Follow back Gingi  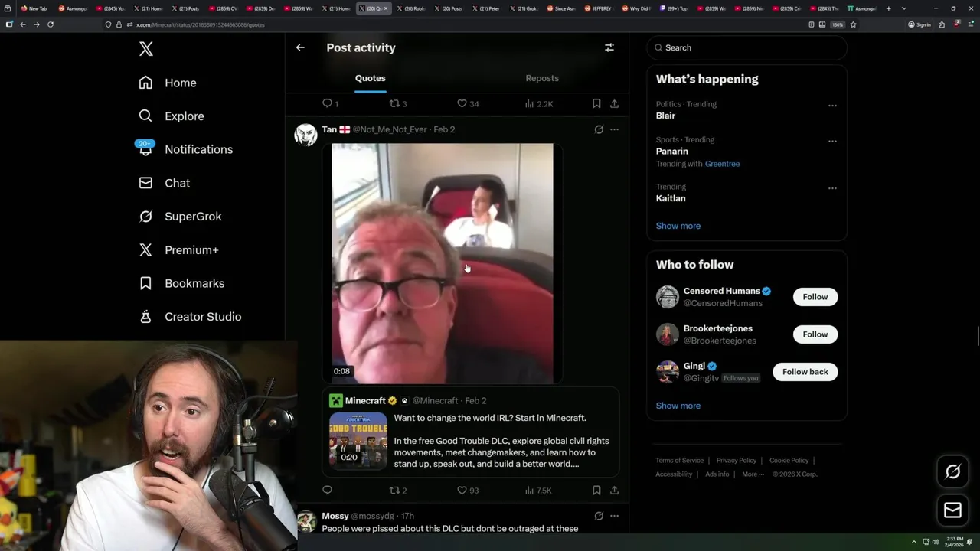click(805, 372)
